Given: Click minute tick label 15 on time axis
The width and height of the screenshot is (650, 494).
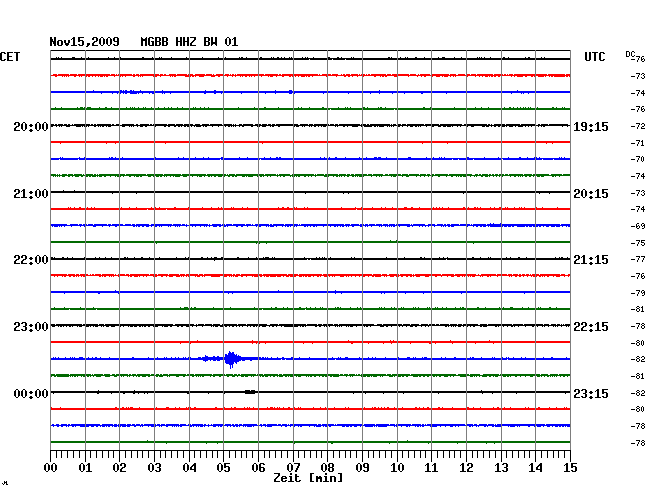Looking at the screenshot, I should pyautogui.click(x=570, y=468).
